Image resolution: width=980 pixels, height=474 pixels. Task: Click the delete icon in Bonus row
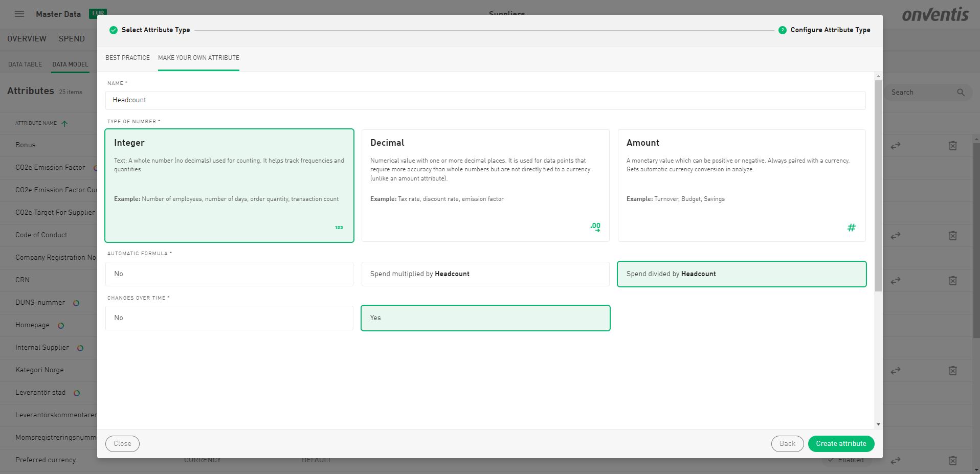[952, 146]
